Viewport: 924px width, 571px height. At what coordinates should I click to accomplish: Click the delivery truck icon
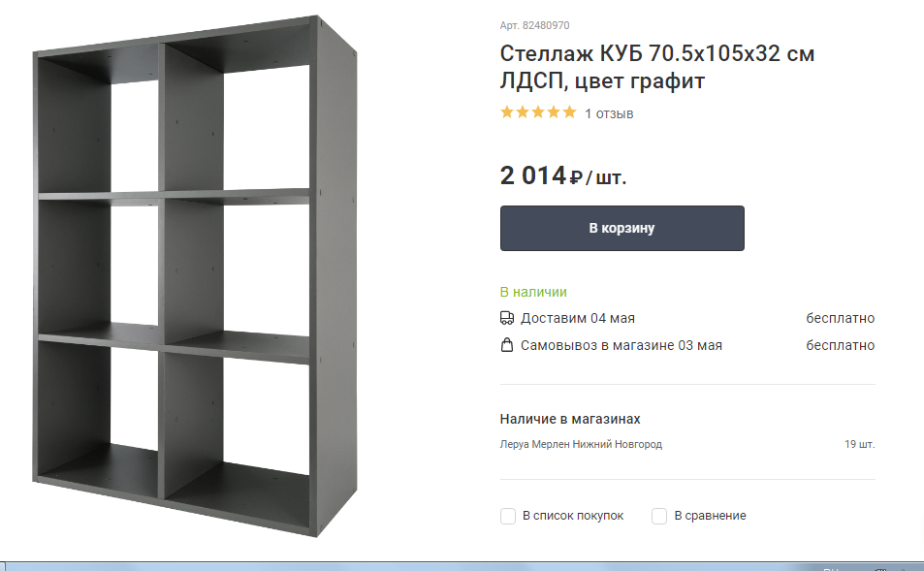tap(507, 318)
